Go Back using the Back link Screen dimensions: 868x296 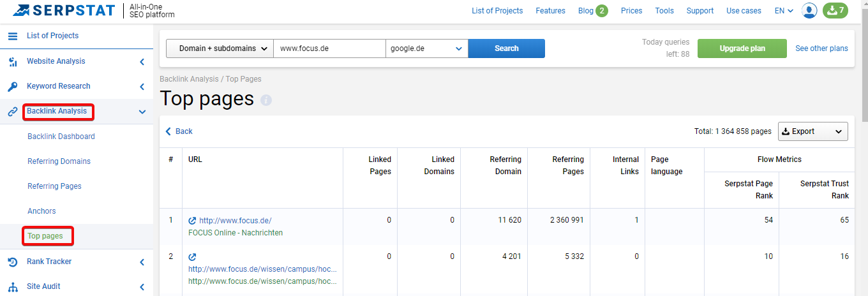[179, 131]
